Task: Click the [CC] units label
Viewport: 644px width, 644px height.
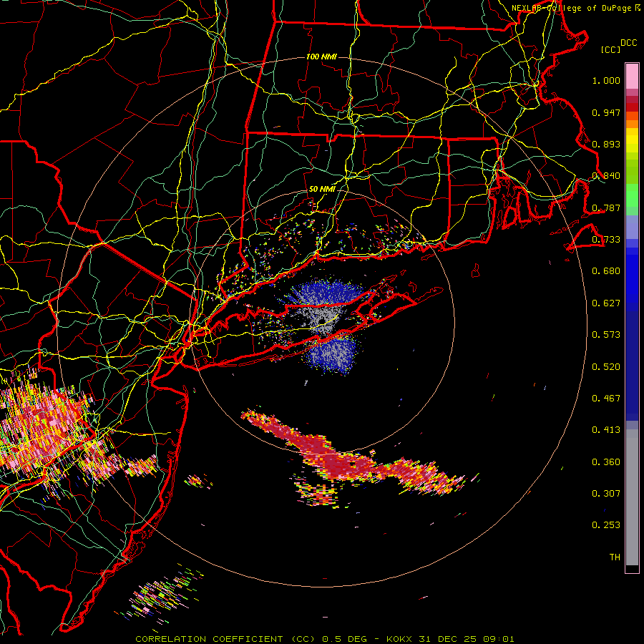Action: (x=610, y=49)
